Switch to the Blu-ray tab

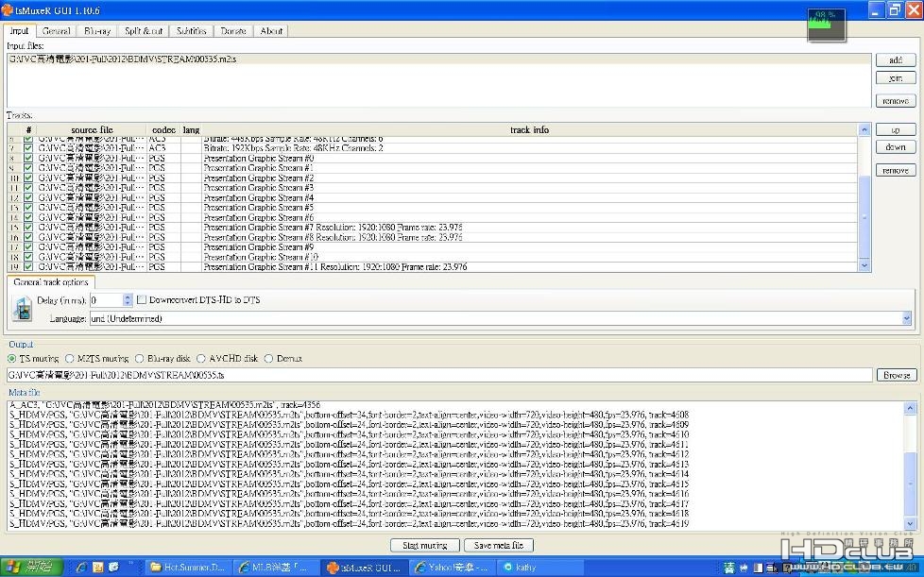[x=97, y=30]
